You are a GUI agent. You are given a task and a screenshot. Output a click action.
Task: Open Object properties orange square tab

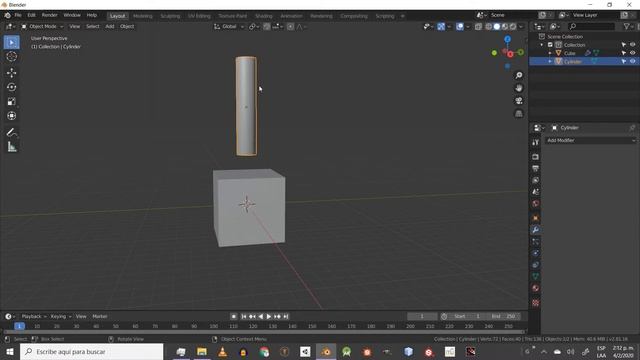click(x=536, y=218)
